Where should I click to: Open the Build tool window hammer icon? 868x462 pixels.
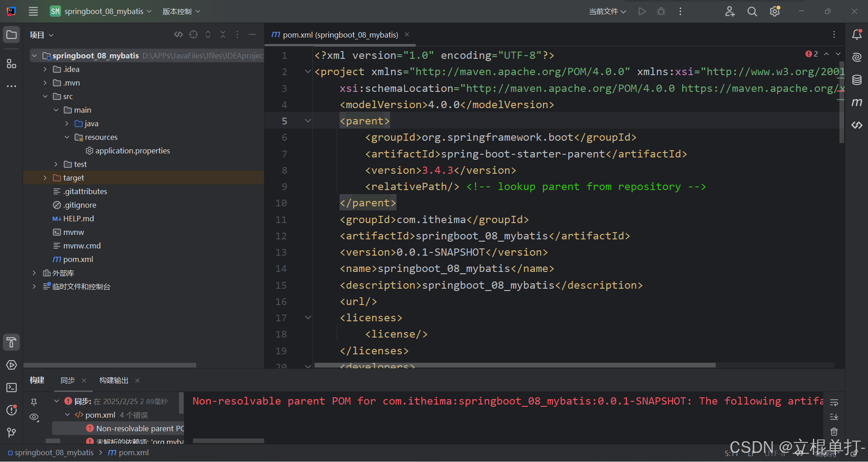[x=11, y=343]
